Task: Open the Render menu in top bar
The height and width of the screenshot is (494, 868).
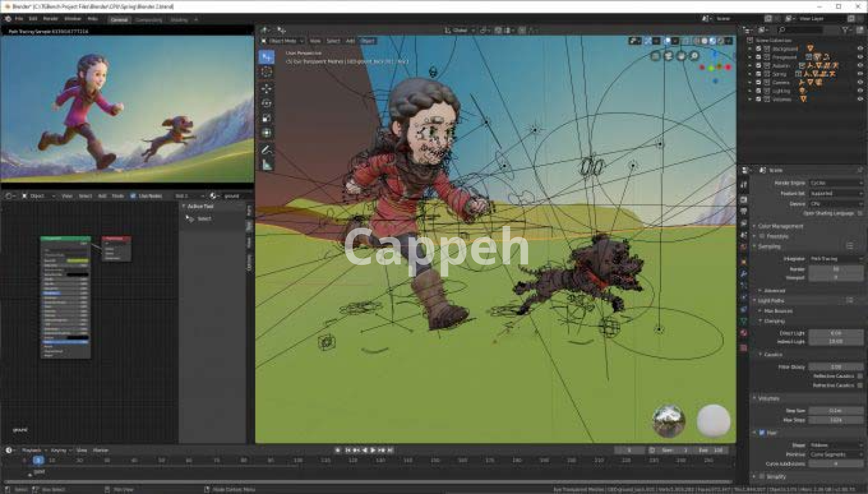Action: (50, 19)
